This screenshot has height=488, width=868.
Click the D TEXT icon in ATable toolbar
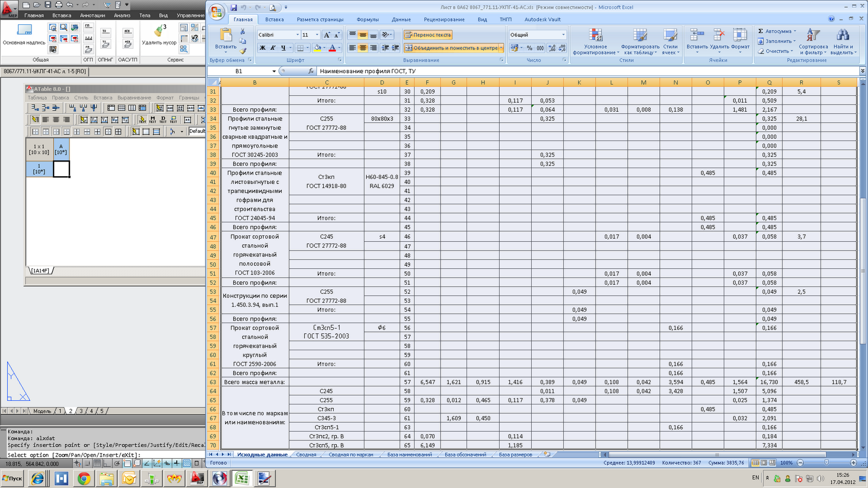point(163,120)
